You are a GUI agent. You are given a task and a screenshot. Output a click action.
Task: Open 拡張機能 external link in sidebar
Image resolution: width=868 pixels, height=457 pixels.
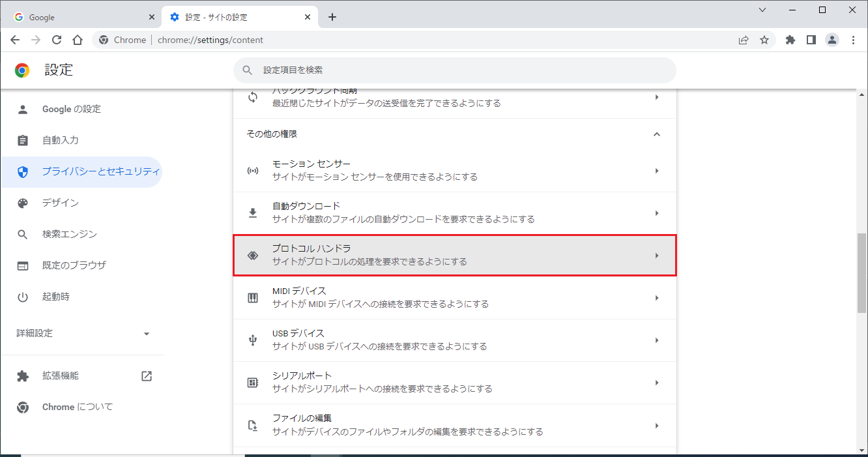147,376
